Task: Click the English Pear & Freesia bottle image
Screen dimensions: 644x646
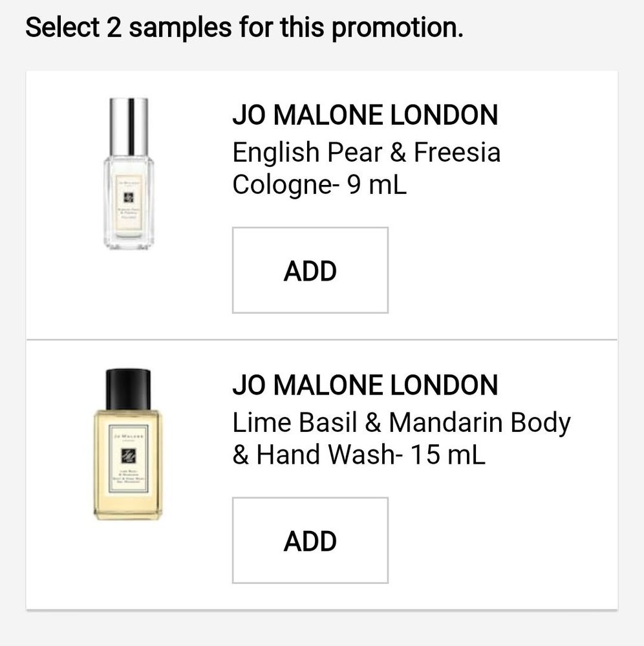Action: [129, 173]
